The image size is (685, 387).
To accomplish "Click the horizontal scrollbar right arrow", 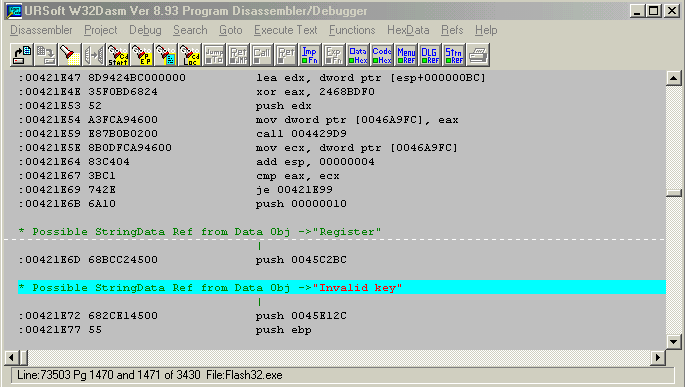I will (x=657, y=358).
